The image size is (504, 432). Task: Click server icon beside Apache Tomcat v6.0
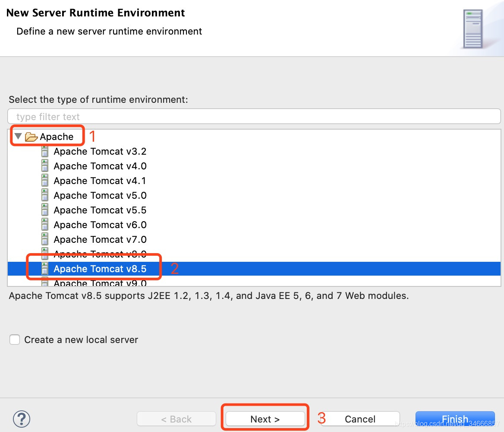[x=45, y=225]
